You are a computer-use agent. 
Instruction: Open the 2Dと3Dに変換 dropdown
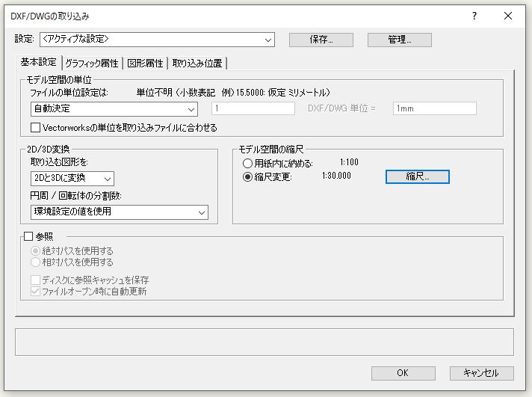(x=72, y=179)
